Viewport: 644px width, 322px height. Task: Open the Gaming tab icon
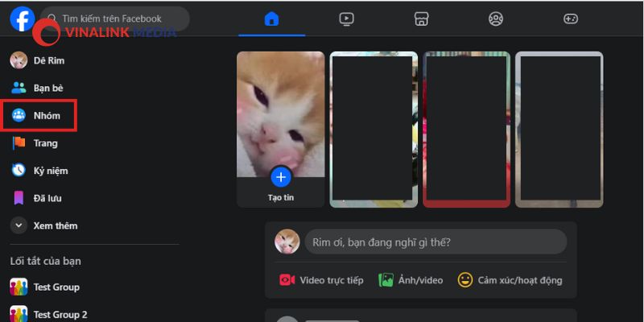click(571, 19)
